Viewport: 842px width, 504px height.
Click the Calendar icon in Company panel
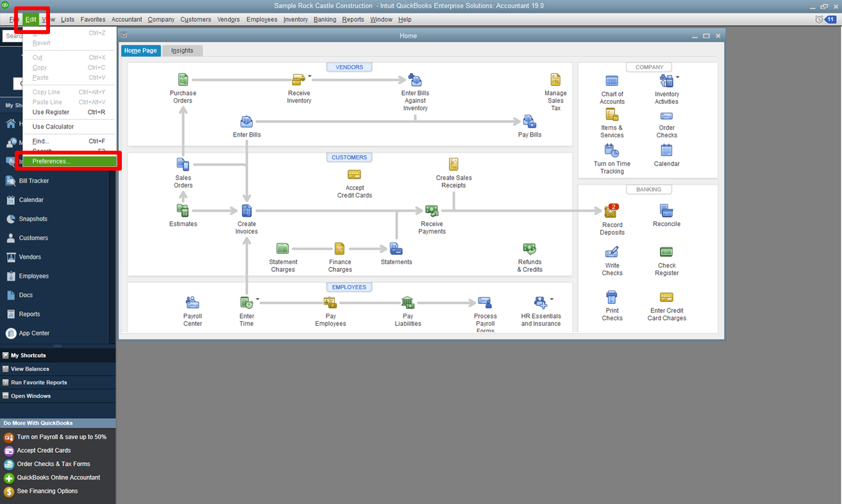(x=666, y=150)
